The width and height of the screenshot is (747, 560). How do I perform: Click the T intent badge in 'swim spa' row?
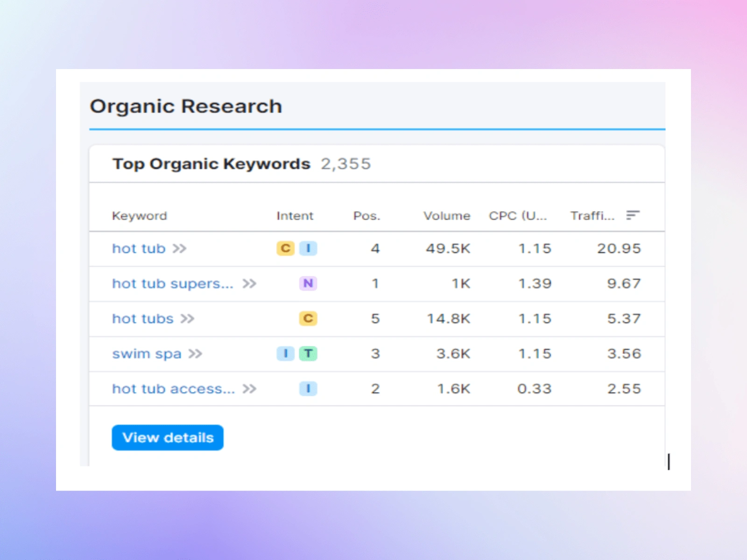[x=308, y=354]
